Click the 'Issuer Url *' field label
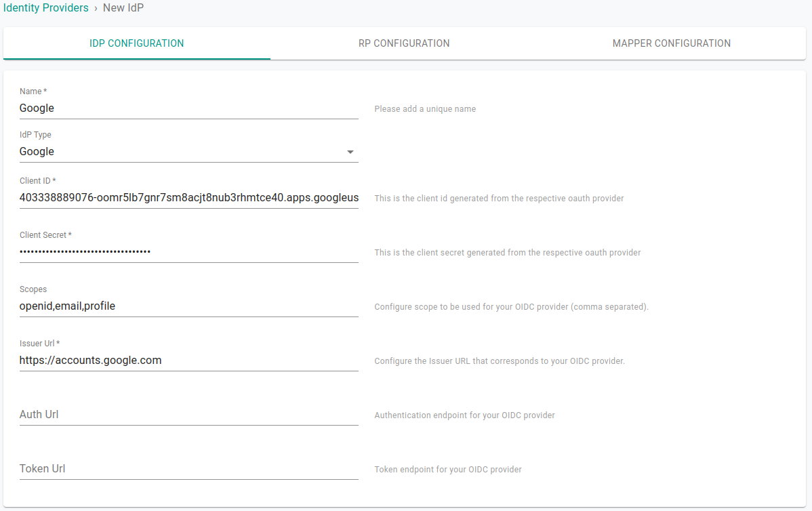 [x=40, y=343]
